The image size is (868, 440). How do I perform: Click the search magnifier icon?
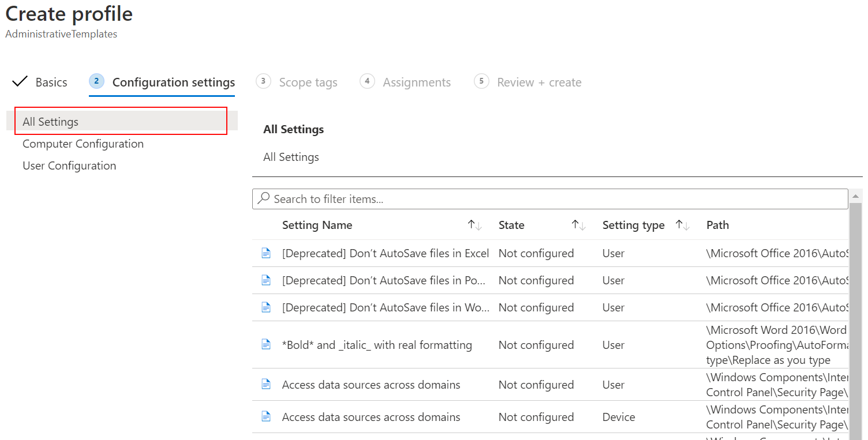(x=264, y=198)
